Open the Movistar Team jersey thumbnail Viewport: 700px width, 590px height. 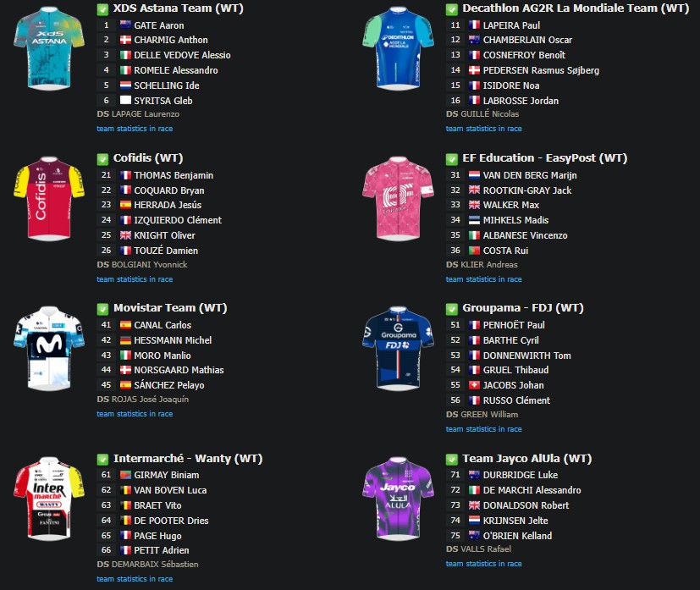(49, 349)
